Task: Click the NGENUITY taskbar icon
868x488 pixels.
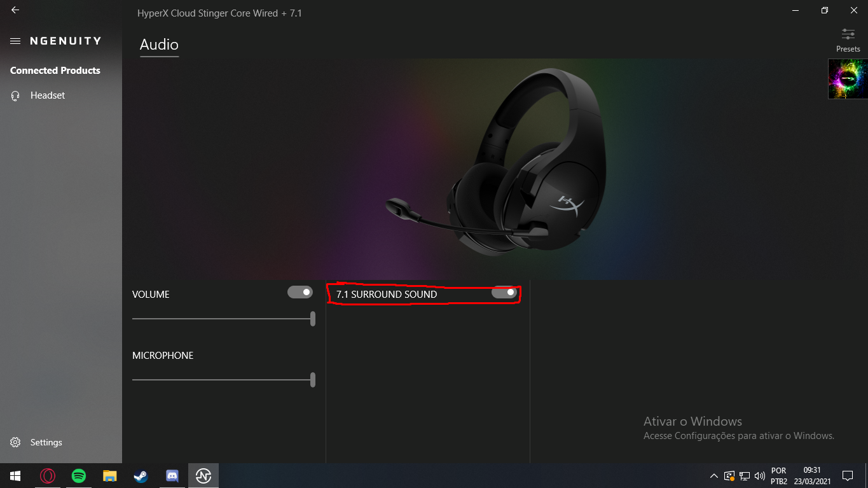Action: 203,476
